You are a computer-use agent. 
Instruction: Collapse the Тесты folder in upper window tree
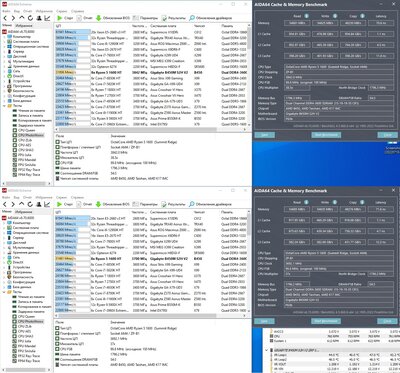pos(4,106)
